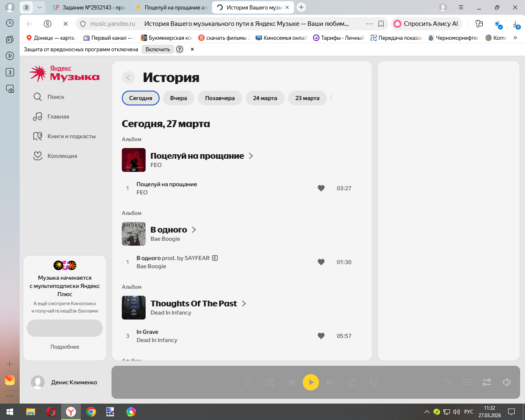The image size is (525, 420).
Task: Select the Позавчера history tab
Action: [x=220, y=98]
